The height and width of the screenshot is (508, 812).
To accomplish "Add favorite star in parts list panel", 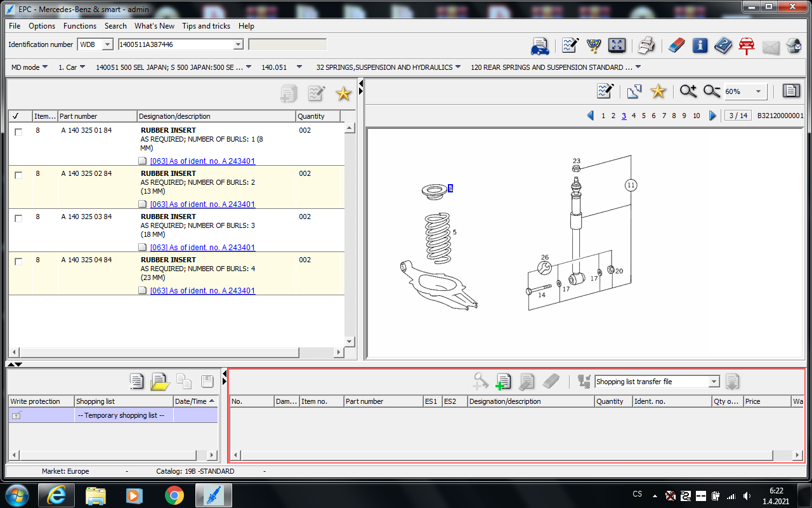I will tap(343, 94).
